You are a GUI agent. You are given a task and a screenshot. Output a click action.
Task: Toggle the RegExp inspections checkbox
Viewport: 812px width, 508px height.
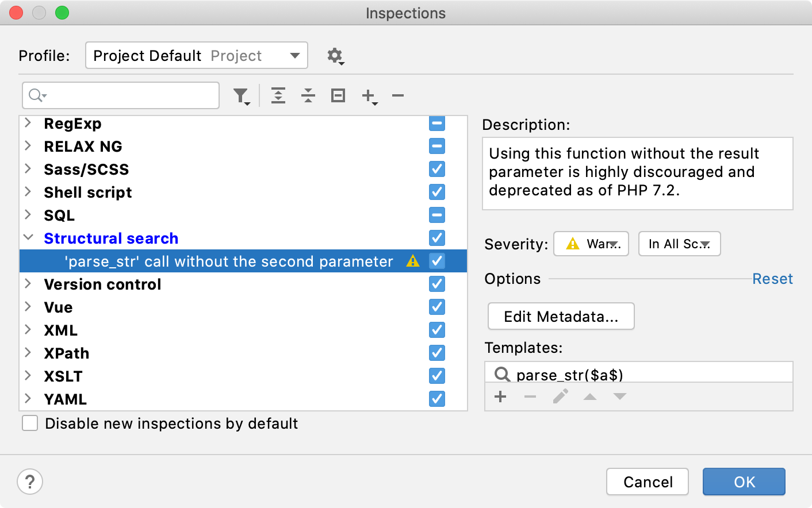(437, 123)
